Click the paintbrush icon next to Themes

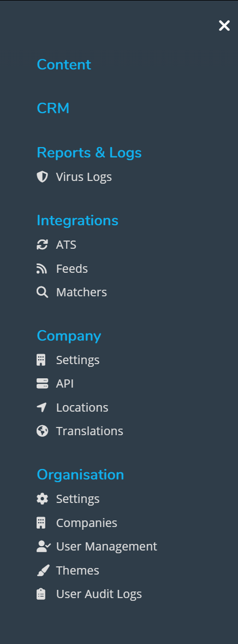pyautogui.click(x=43, y=571)
